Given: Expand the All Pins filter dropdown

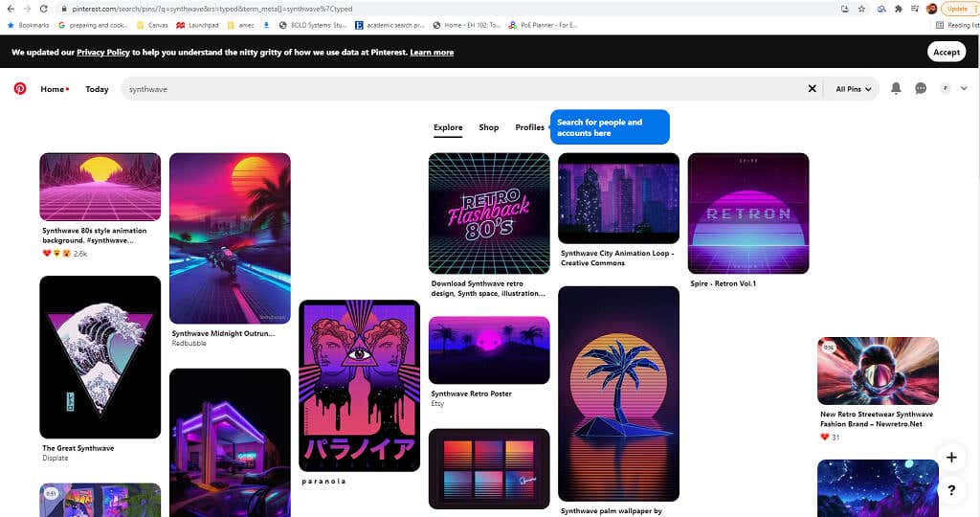Looking at the screenshot, I should (854, 89).
